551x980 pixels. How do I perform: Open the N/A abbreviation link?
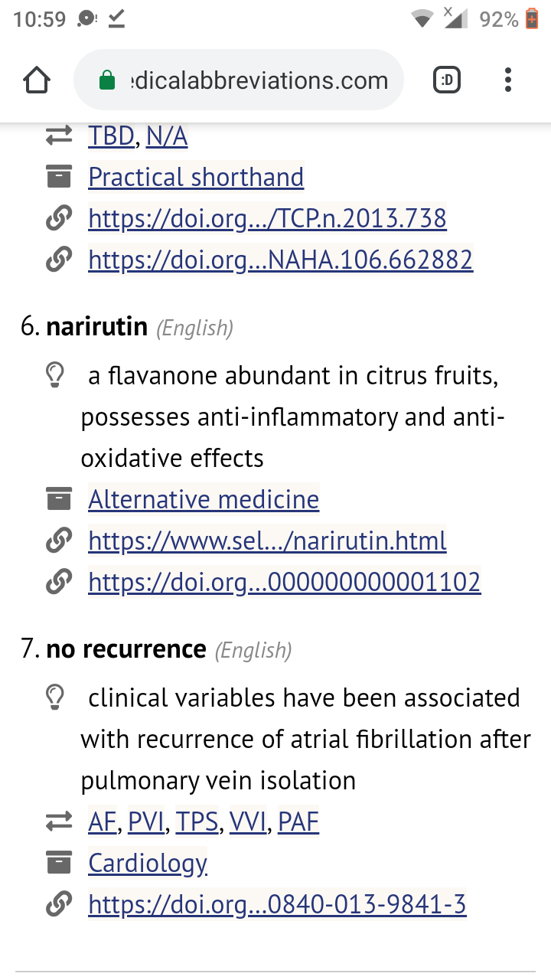tap(166, 136)
